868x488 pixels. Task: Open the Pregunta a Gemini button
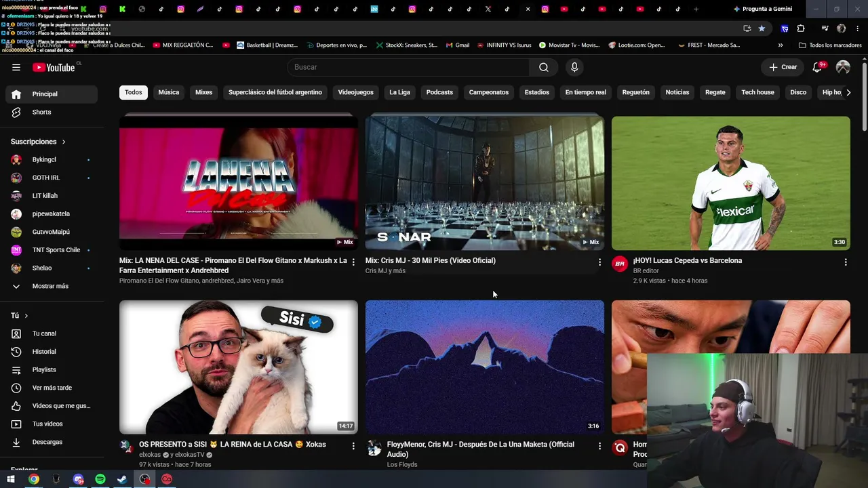tap(763, 9)
